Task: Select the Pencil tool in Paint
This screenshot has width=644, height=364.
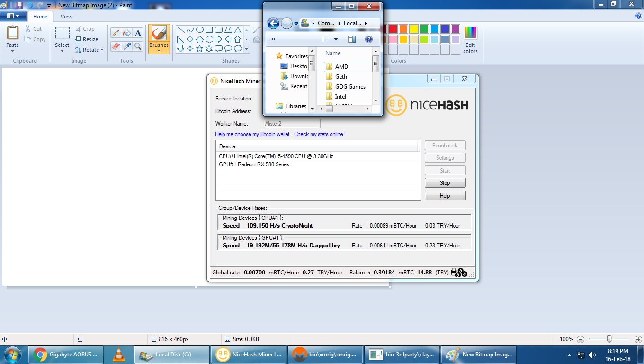Action: click(115, 33)
